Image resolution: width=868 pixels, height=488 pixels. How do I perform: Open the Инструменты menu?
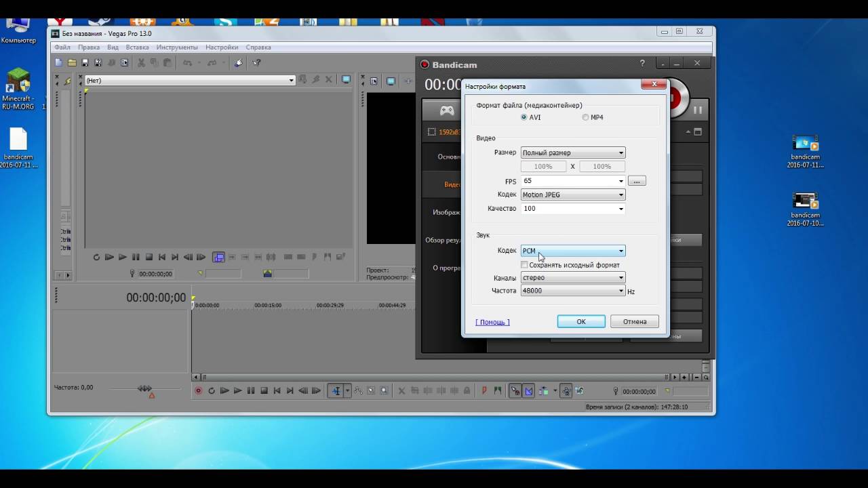(x=177, y=47)
